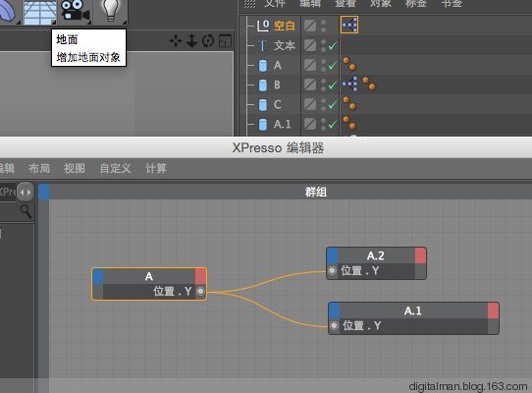Image resolution: width=532 pixels, height=393 pixels.
Task: Toggle visibility dots for object A
Action: pyautogui.click(x=323, y=65)
